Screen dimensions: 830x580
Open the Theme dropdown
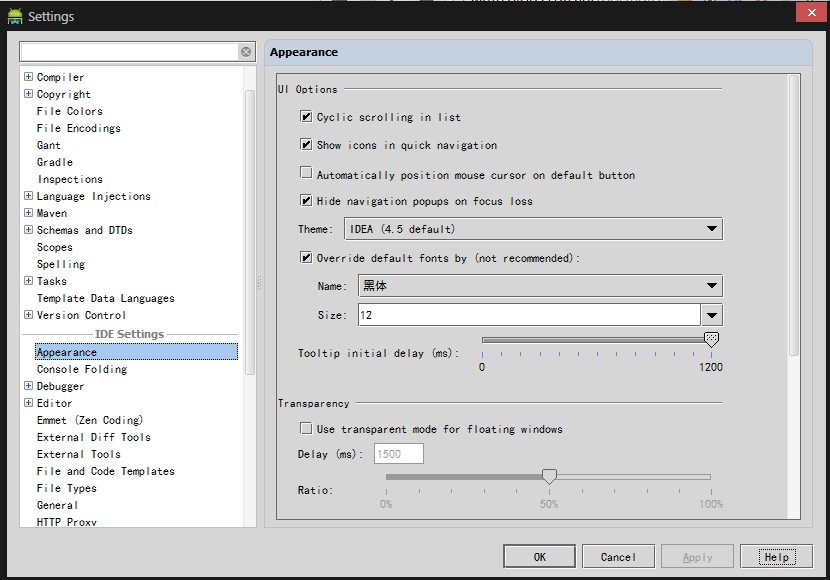(533, 229)
